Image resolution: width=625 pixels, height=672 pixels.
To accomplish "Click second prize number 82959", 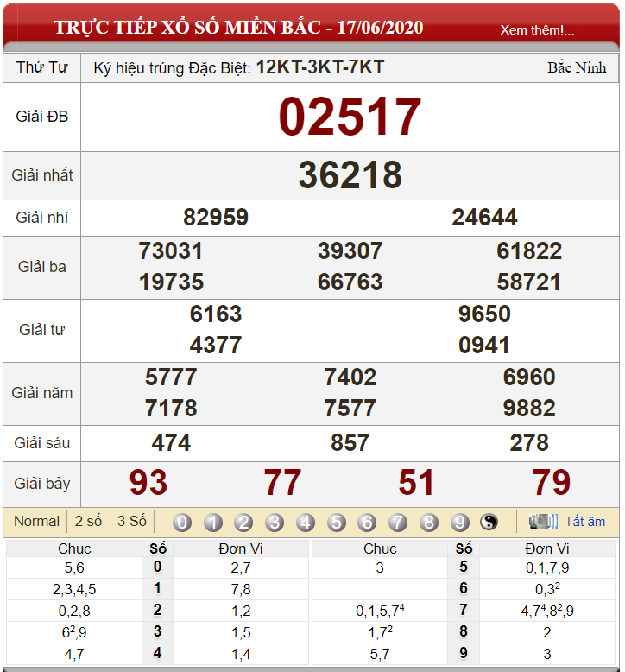I will pos(216,217).
